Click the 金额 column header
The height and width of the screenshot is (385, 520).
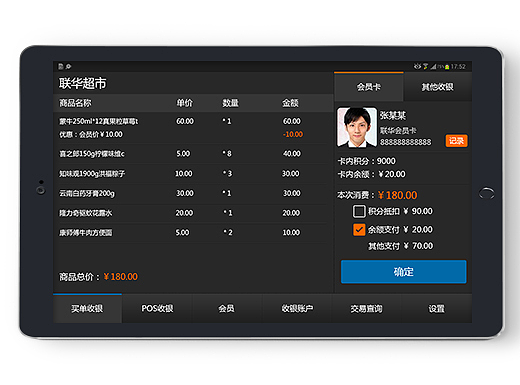point(290,103)
